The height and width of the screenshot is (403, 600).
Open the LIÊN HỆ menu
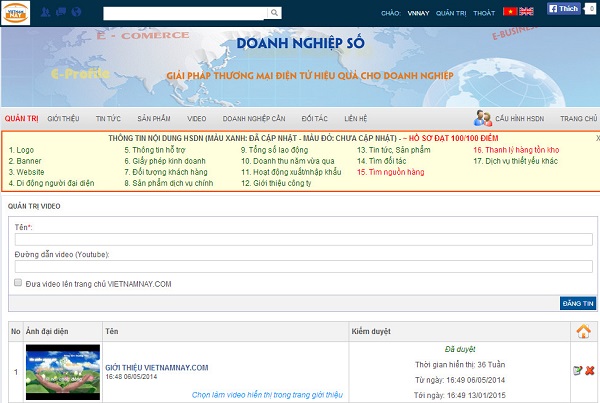355,119
